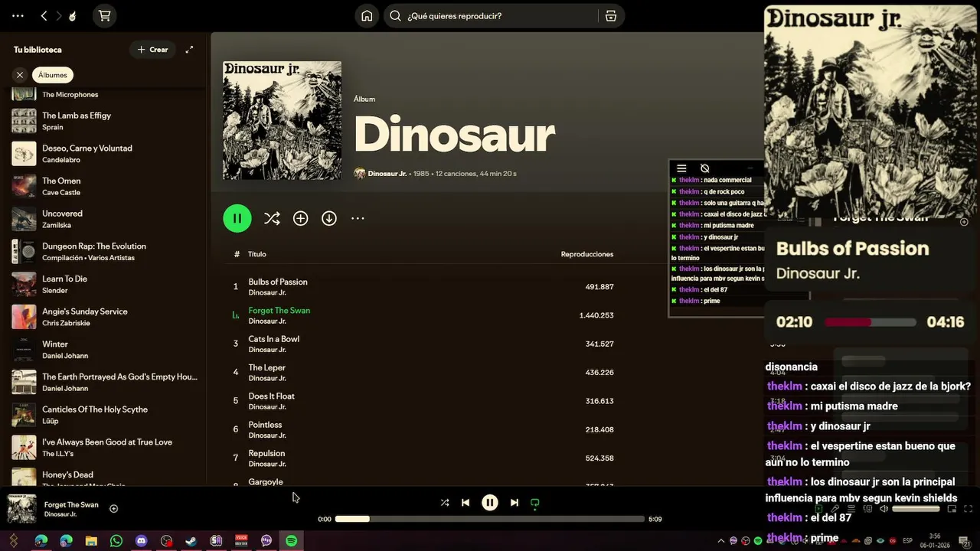Download the album with the arrow icon
This screenshot has width=980, height=551.
329,219
